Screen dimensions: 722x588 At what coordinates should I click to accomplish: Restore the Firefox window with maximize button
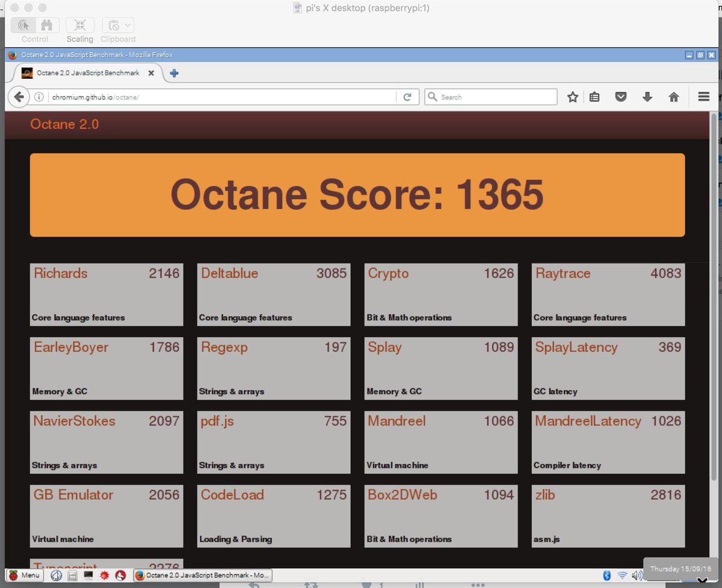tap(700, 55)
